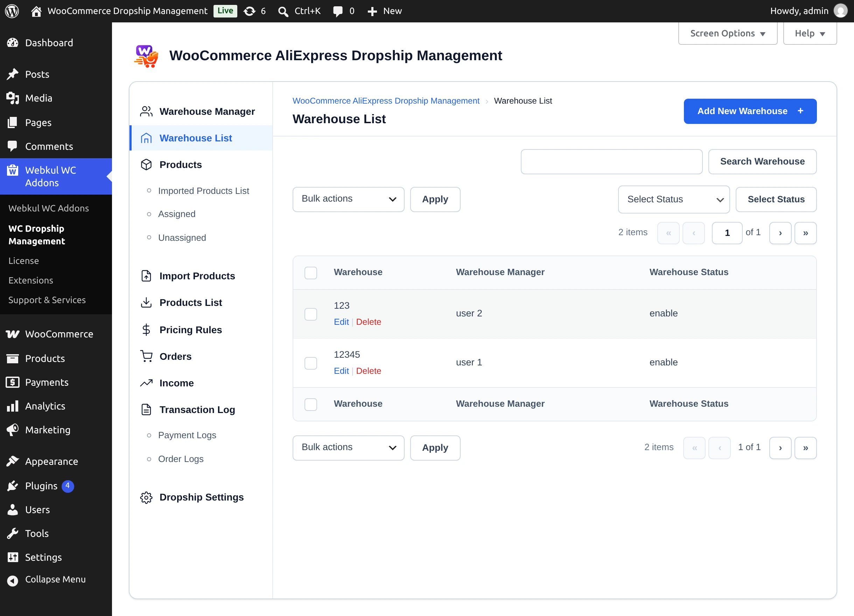
Task: Click the Collapse Menu arrow icon
Action: click(x=13, y=581)
